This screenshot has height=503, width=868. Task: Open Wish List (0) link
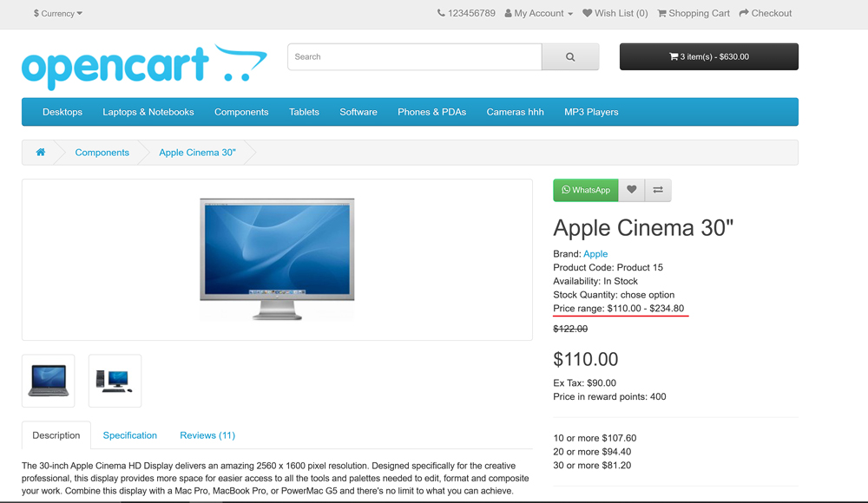click(x=615, y=13)
